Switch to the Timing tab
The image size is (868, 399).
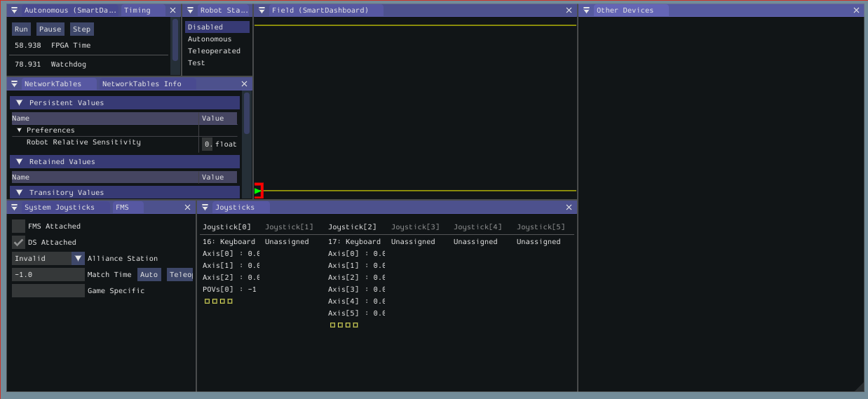137,11
